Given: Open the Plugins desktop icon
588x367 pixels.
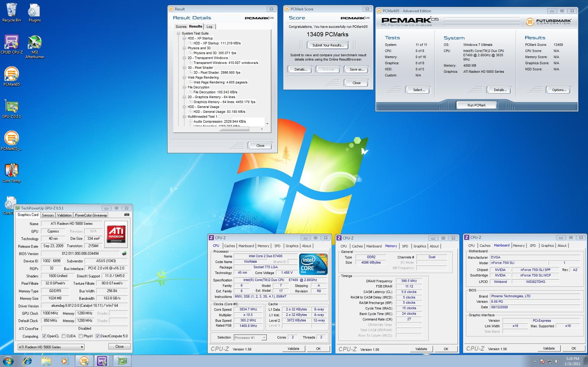Looking at the screenshot, I should (35, 12).
